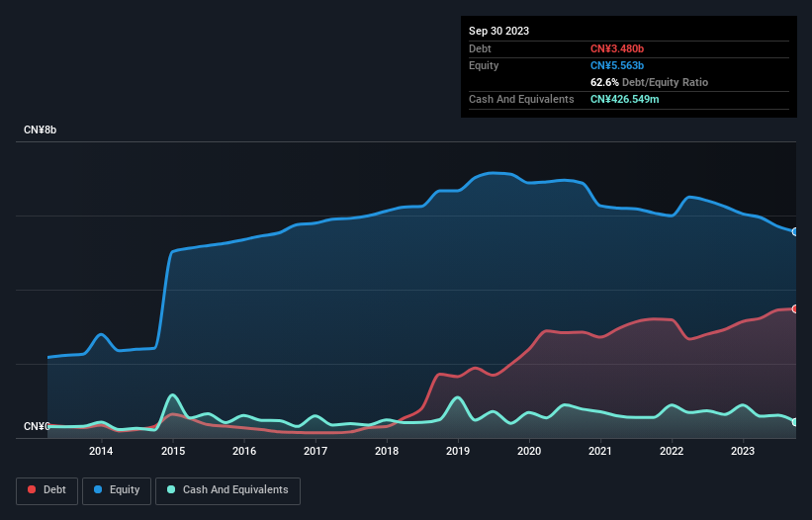Click the red Debt end-point marker
The image size is (812, 520).
[x=794, y=308]
